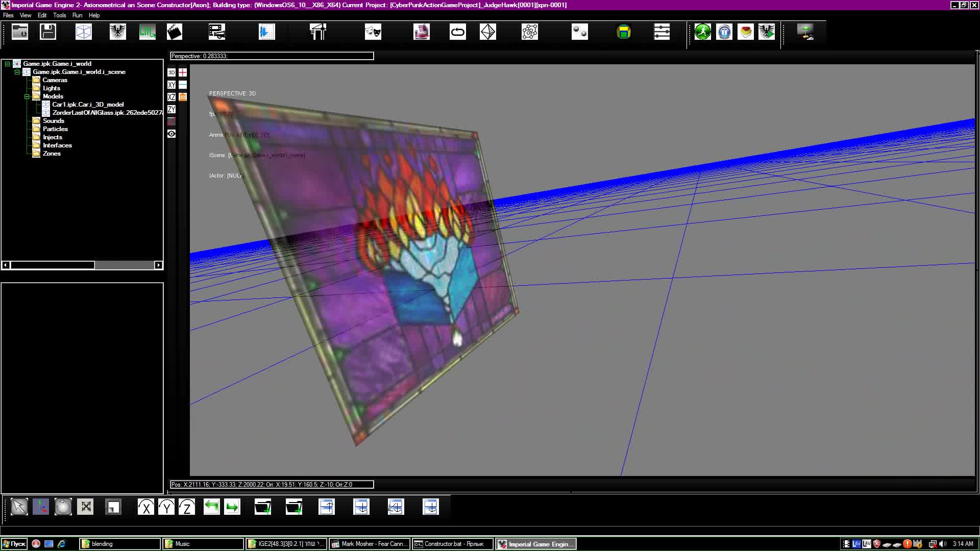This screenshot has width=980, height=551.
Task: Collapse the Models tree branch
Action: (x=27, y=96)
